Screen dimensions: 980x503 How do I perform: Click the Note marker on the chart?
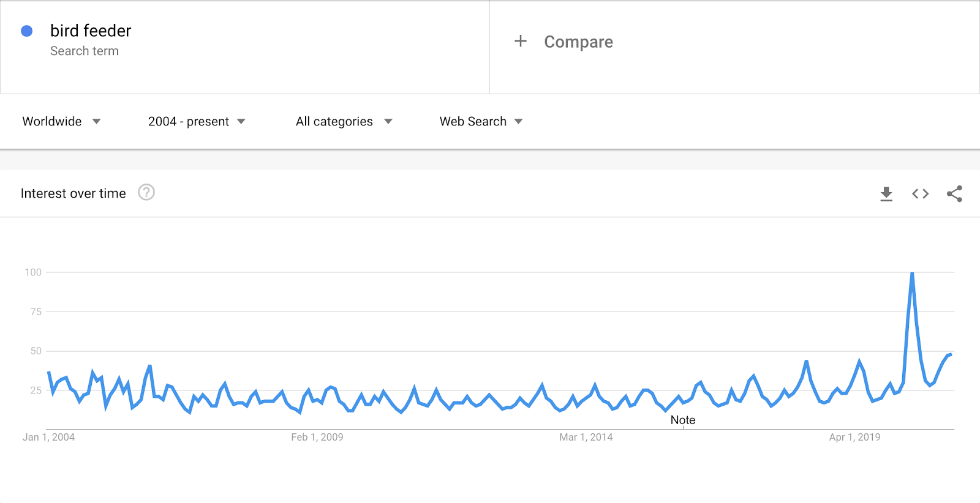click(x=683, y=420)
